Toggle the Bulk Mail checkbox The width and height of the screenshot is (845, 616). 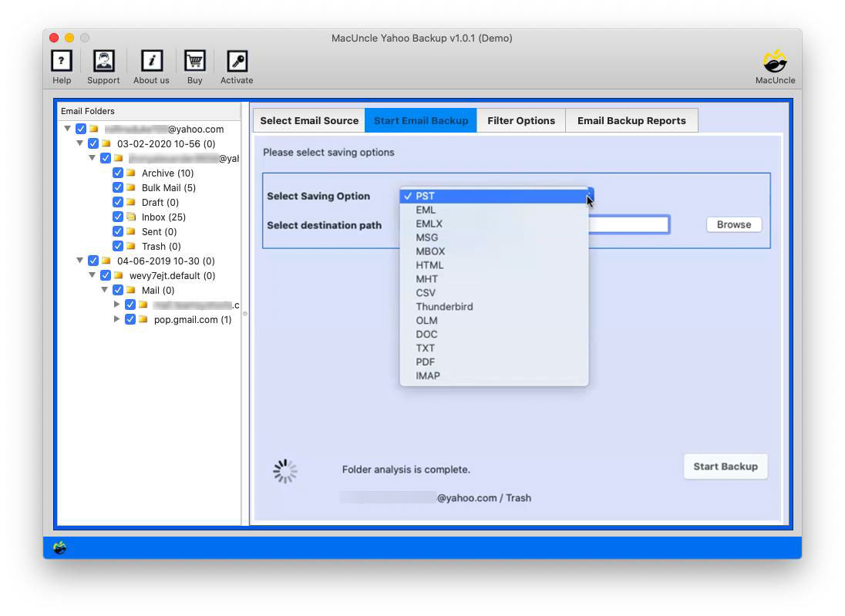click(118, 187)
